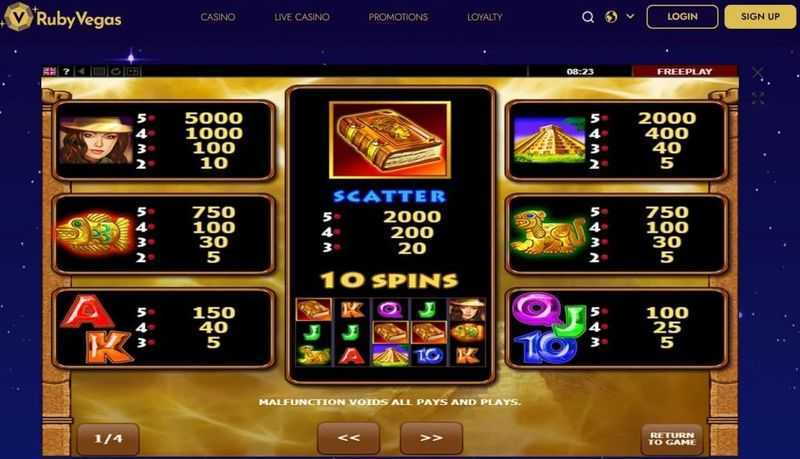Open the Promotions page
This screenshot has width=800, height=459.
(x=398, y=17)
